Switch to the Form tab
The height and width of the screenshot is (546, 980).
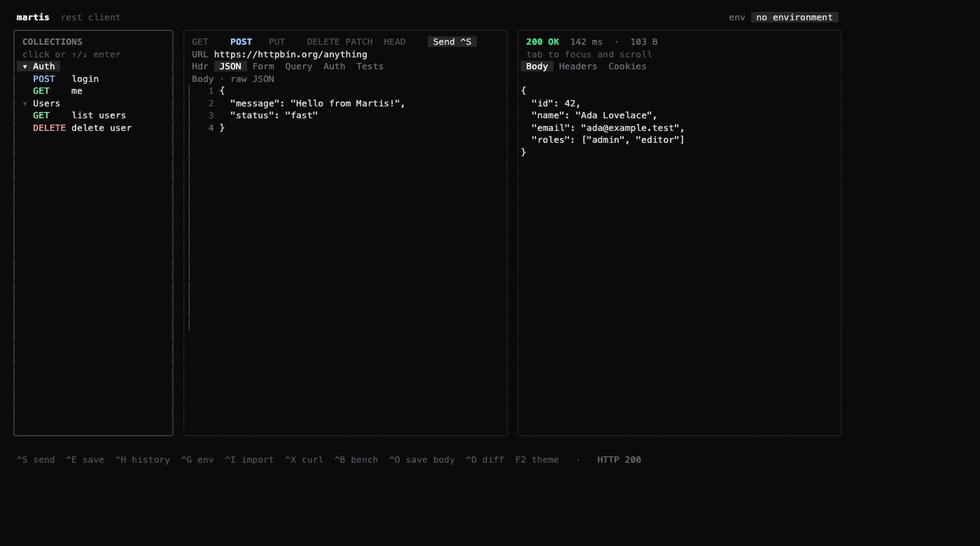[x=263, y=66]
